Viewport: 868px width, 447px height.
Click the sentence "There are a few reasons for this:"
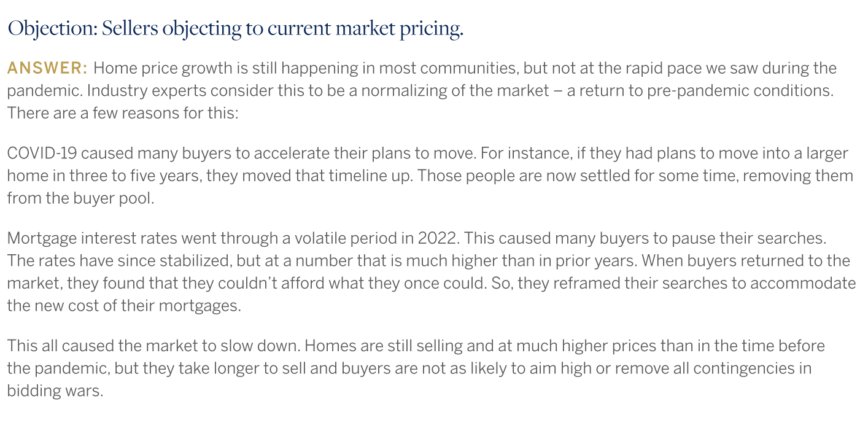[123, 113]
